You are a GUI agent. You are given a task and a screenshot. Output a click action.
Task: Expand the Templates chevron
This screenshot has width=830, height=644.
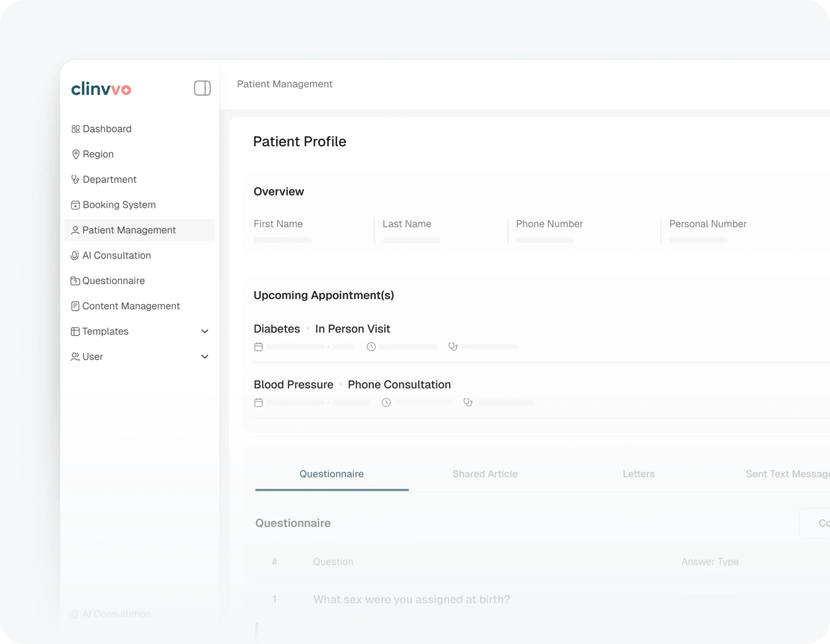205,331
